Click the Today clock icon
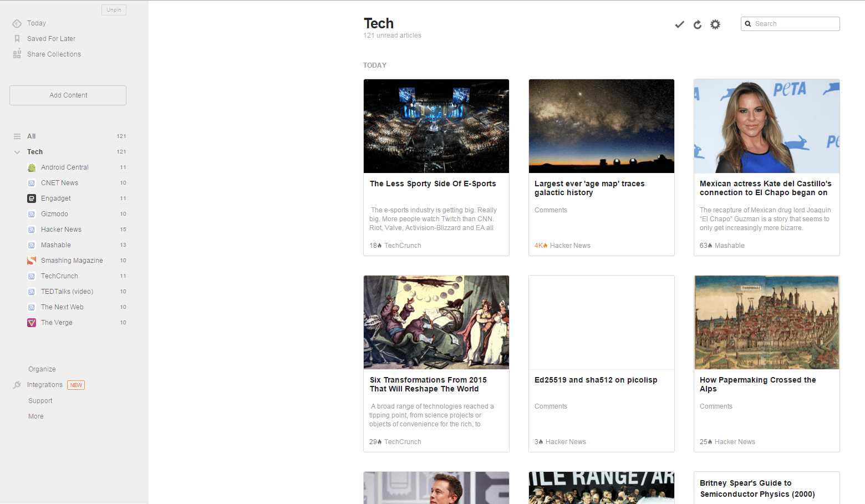This screenshot has height=504, width=865. coord(17,23)
